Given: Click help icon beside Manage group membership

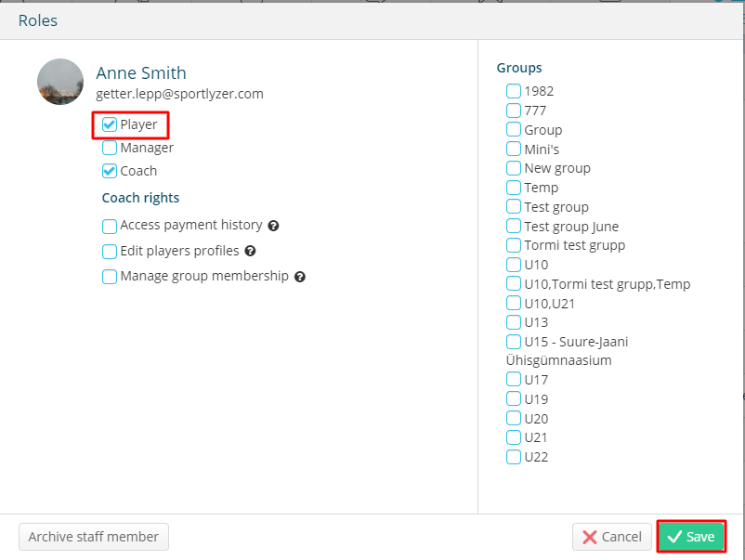Looking at the screenshot, I should pyautogui.click(x=300, y=277).
